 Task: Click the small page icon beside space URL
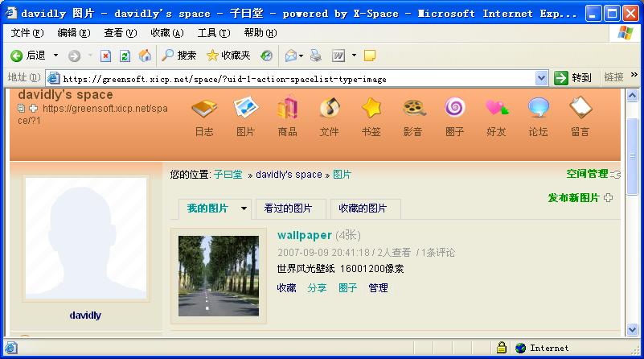22,109
